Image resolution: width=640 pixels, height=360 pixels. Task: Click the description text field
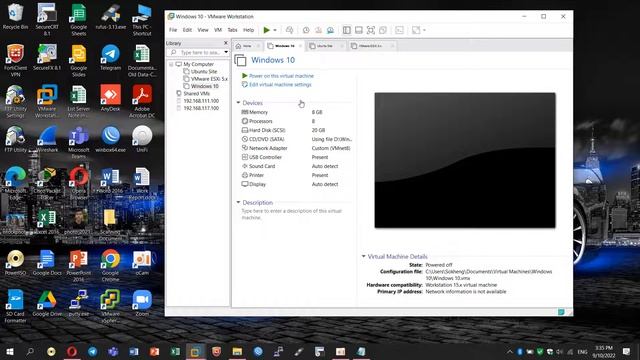(x=291, y=214)
